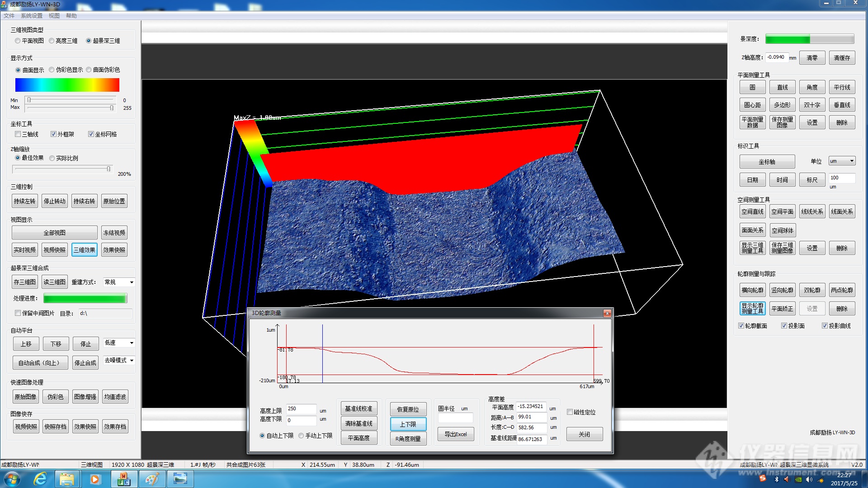Open File Explorer folder in taskbar

click(x=67, y=479)
